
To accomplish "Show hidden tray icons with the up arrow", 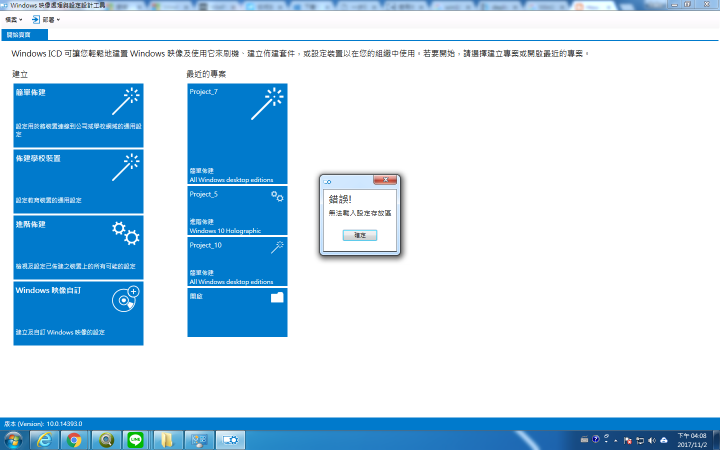I will click(616, 440).
